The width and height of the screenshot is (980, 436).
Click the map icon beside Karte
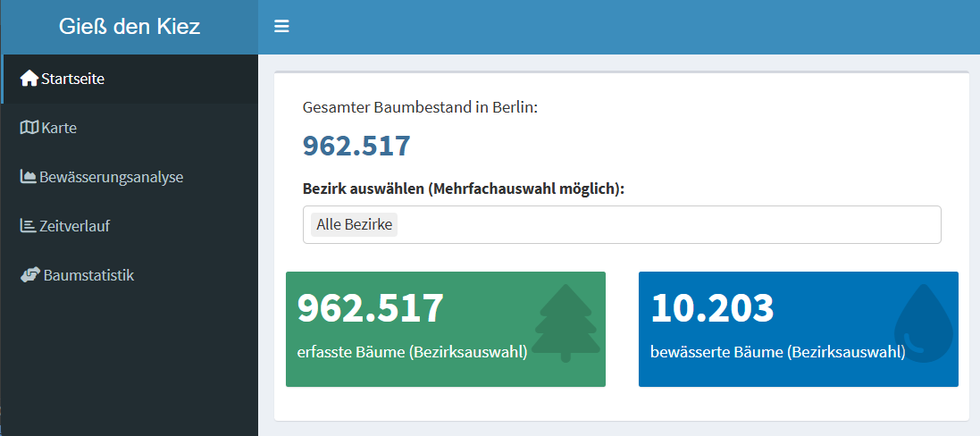(29, 128)
